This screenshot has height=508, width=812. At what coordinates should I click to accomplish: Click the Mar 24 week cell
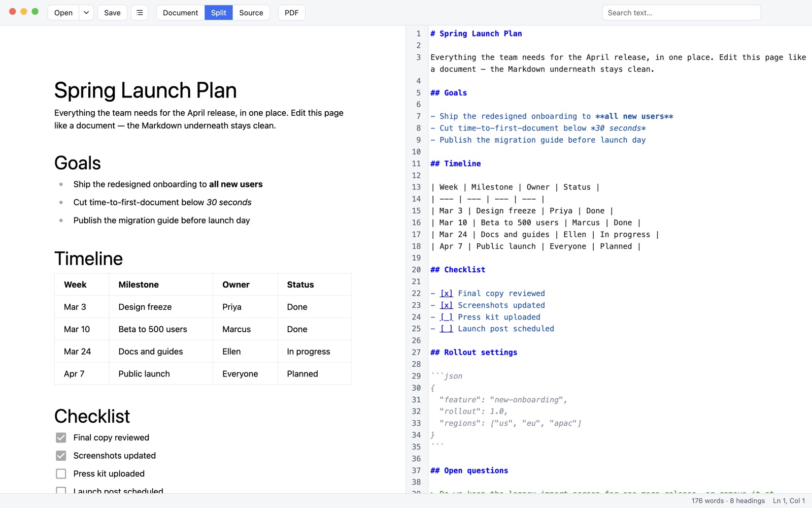pos(82,352)
